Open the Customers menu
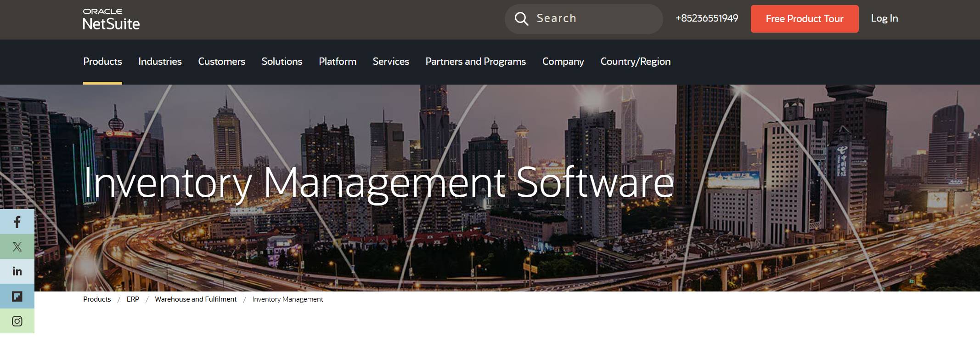980x337 pixels. click(x=221, y=62)
